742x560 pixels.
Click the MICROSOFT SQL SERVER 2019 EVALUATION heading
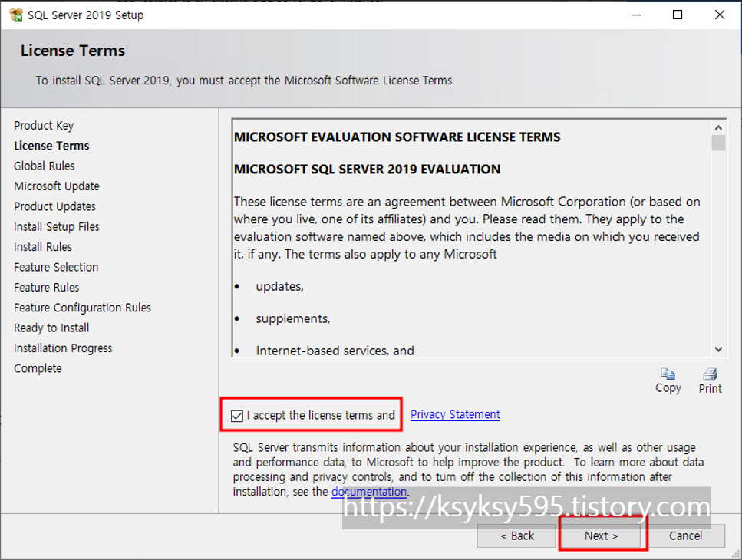click(368, 170)
